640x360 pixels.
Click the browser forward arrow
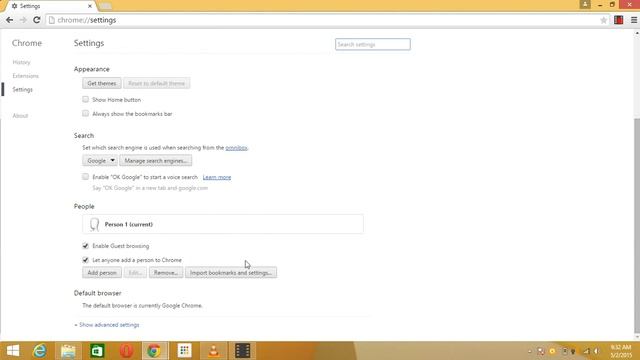[x=23, y=20]
